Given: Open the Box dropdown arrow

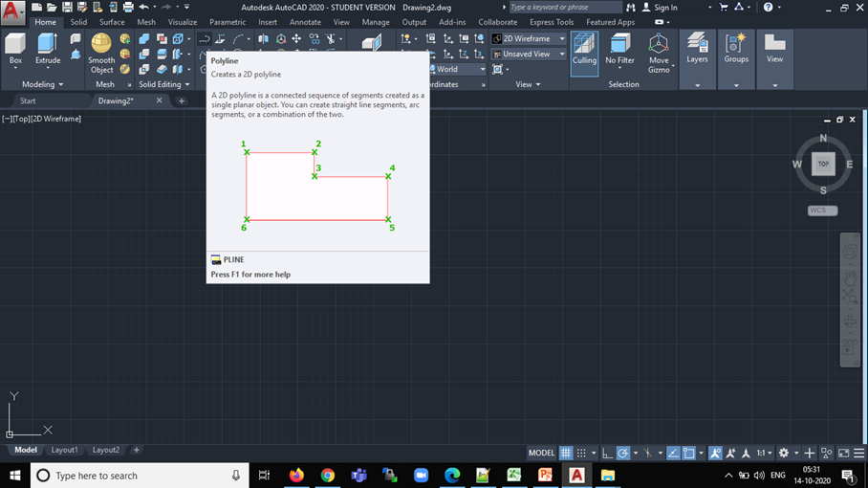Looking at the screenshot, I should point(15,68).
